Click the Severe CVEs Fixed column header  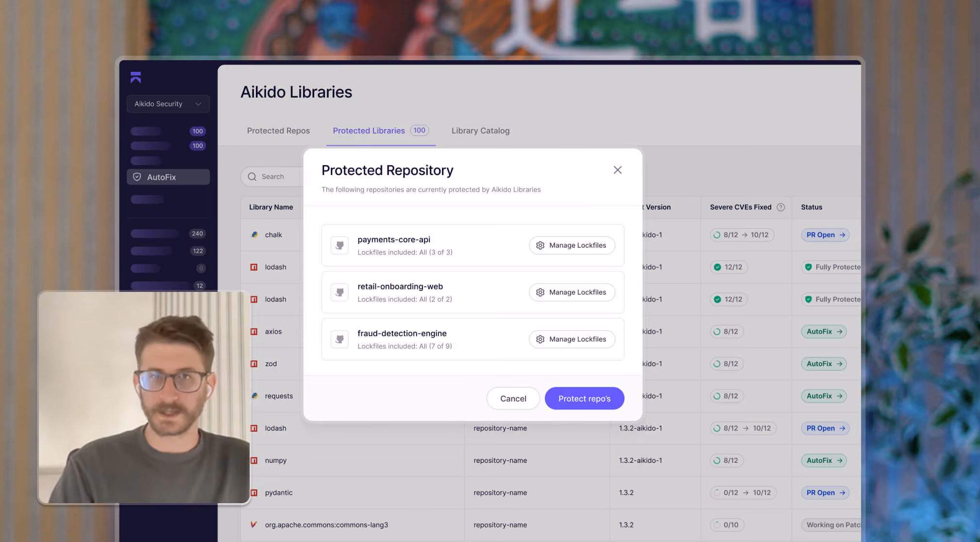coord(741,207)
